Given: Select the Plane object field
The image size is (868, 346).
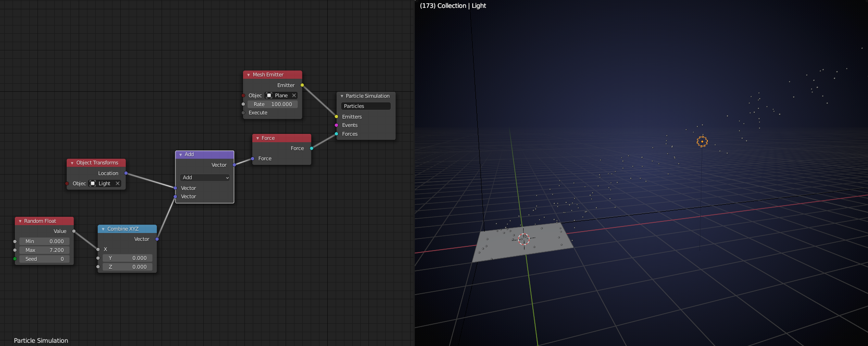Looking at the screenshot, I should click(x=281, y=95).
